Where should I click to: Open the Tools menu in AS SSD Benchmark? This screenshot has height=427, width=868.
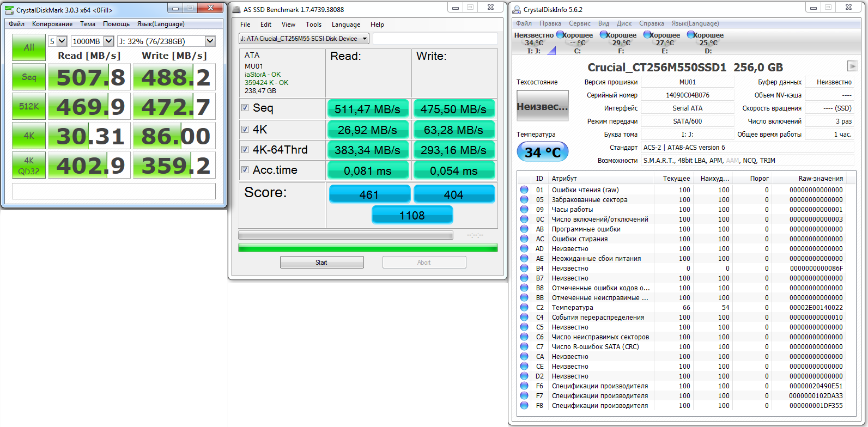pyautogui.click(x=314, y=25)
